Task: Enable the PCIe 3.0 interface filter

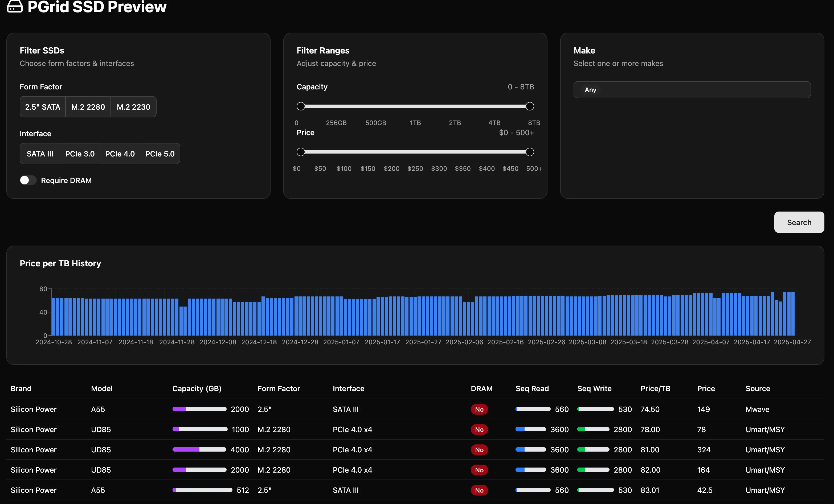Action: [80, 154]
